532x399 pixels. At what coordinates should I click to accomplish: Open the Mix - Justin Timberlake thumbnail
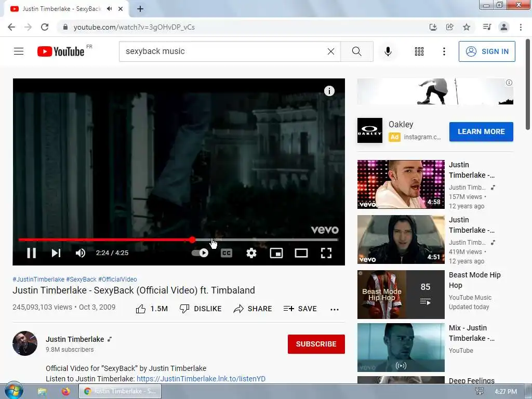401,348
